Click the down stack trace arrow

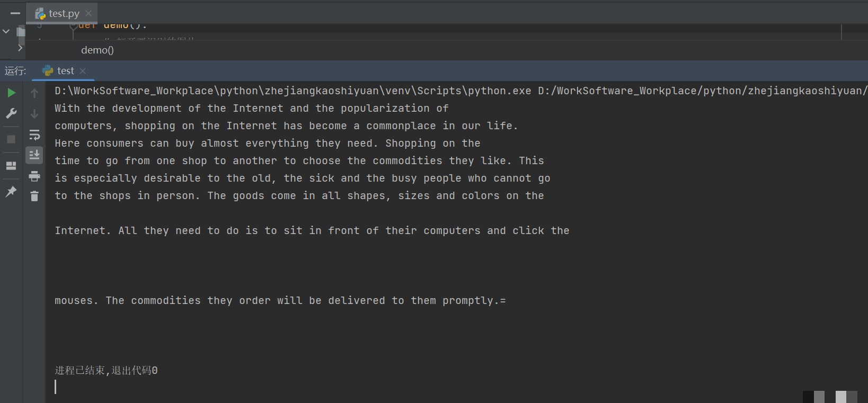(x=34, y=114)
